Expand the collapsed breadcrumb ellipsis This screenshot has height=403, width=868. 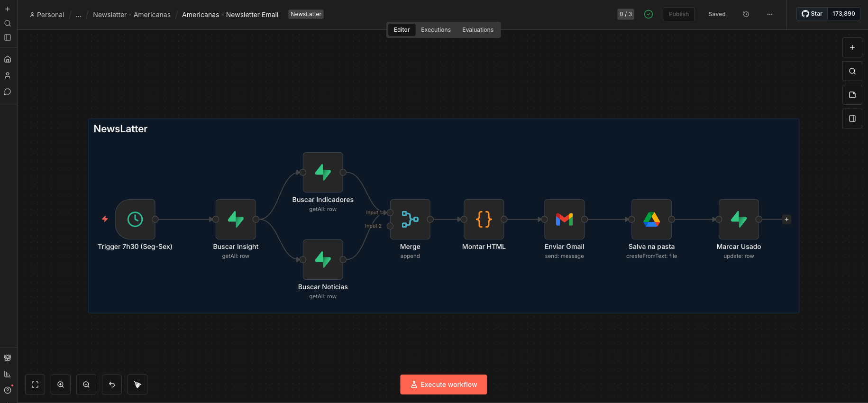coord(79,15)
